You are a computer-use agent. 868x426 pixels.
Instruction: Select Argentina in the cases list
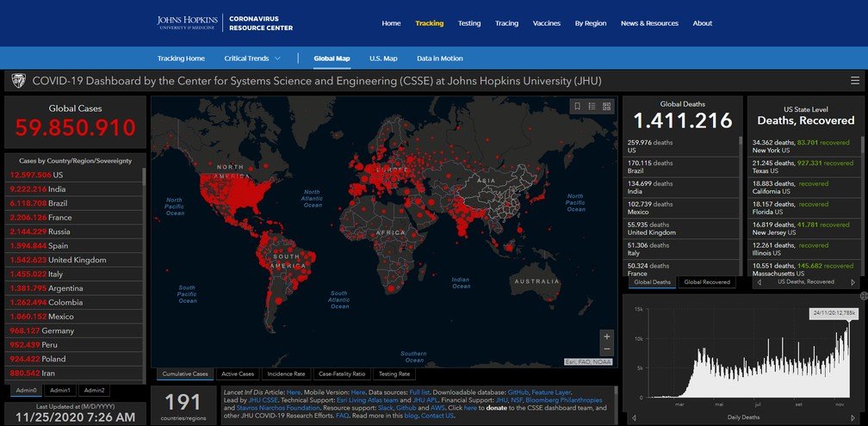click(x=74, y=288)
